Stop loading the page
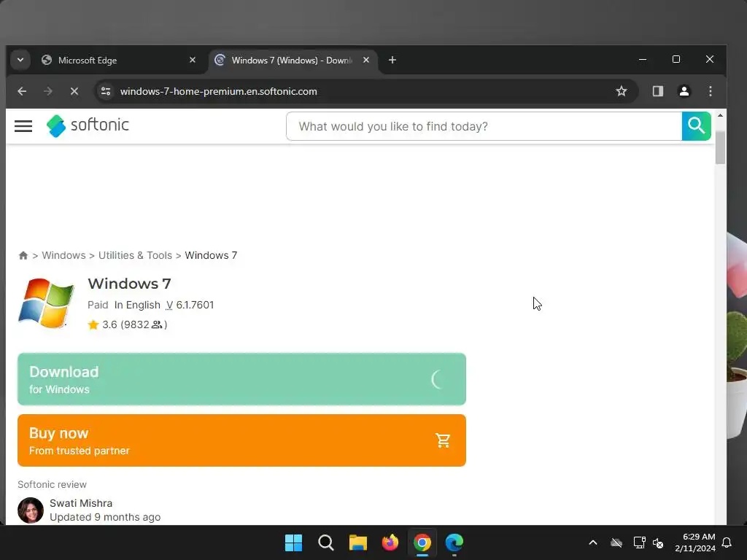The image size is (747, 560). click(x=74, y=91)
